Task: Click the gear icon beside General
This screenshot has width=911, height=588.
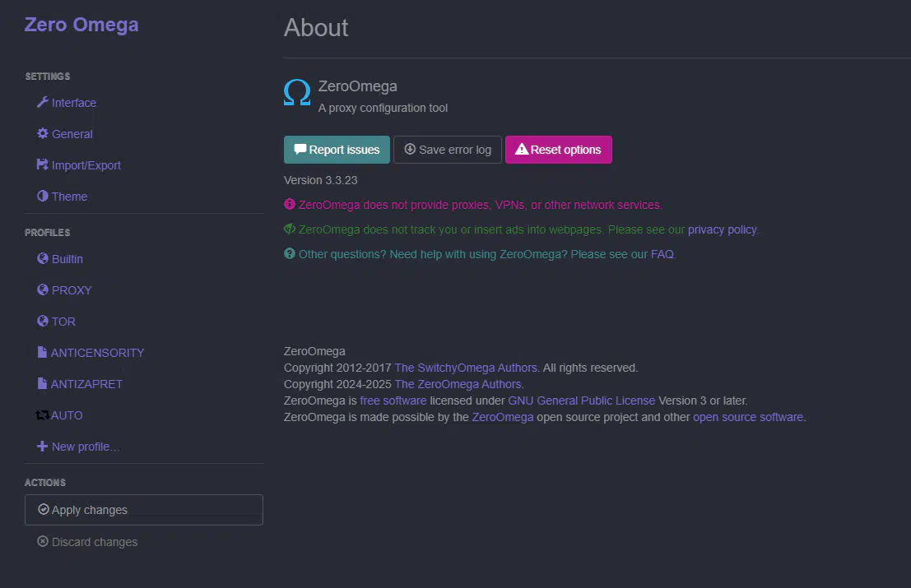Action: point(43,133)
